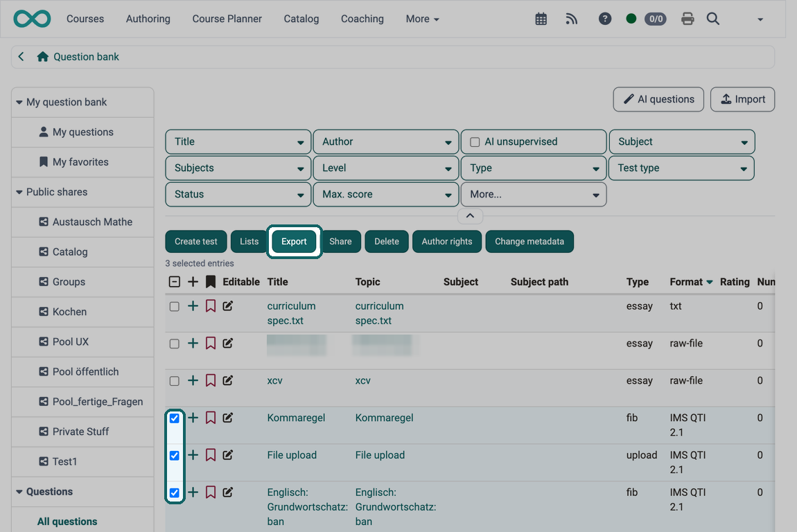Uncheck the Englisch: Grundwortschatz row checkbox
This screenshot has width=797, height=532.
pos(175,493)
